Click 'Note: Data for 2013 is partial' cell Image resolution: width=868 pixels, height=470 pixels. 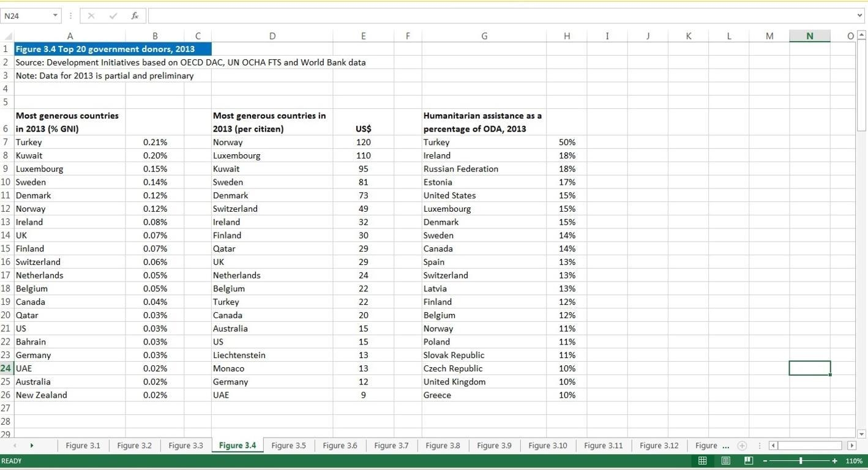[105, 76]
